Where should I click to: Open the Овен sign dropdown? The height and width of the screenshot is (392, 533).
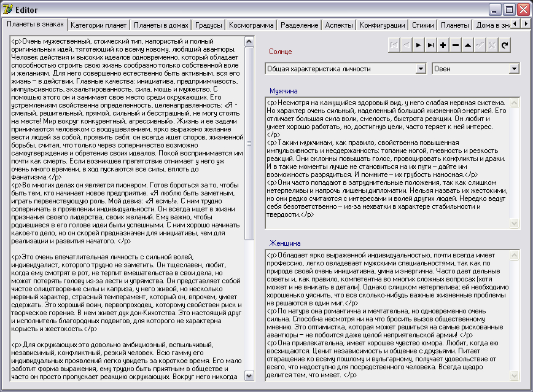(x=514, y=69)
